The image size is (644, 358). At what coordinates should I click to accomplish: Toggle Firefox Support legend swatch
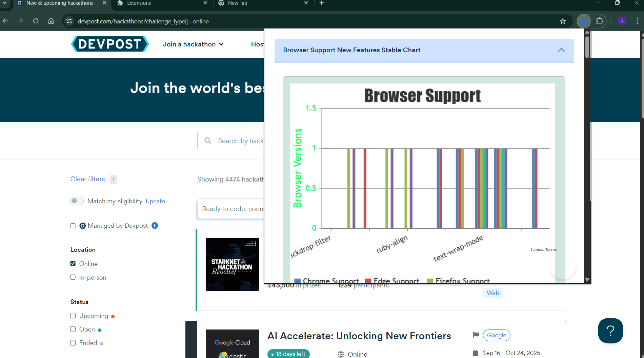coord(430,281)
